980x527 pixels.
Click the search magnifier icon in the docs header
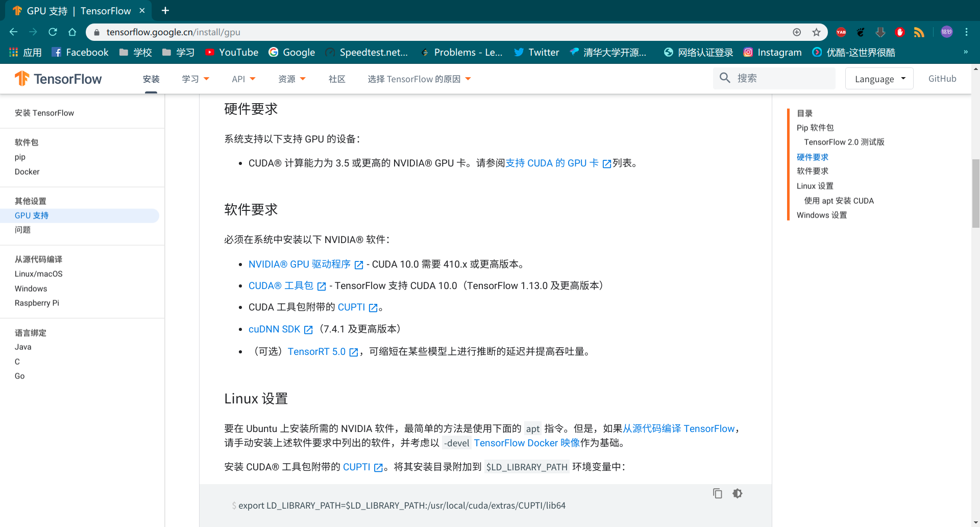click(725, 78)
